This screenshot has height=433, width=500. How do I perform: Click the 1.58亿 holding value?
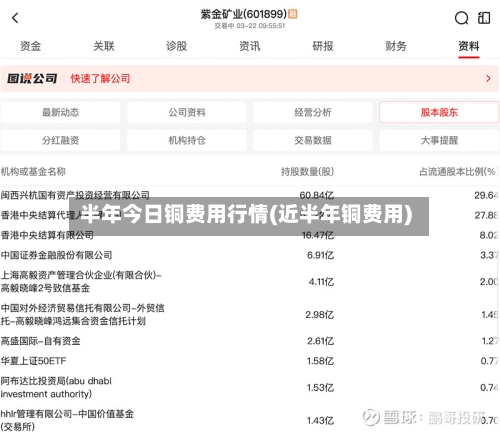pyautogui.click(x=320, y=361)
